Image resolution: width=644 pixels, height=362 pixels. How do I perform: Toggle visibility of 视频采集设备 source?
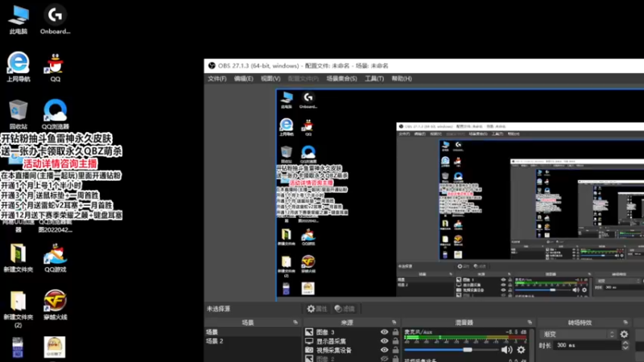(x=384, y=350)
